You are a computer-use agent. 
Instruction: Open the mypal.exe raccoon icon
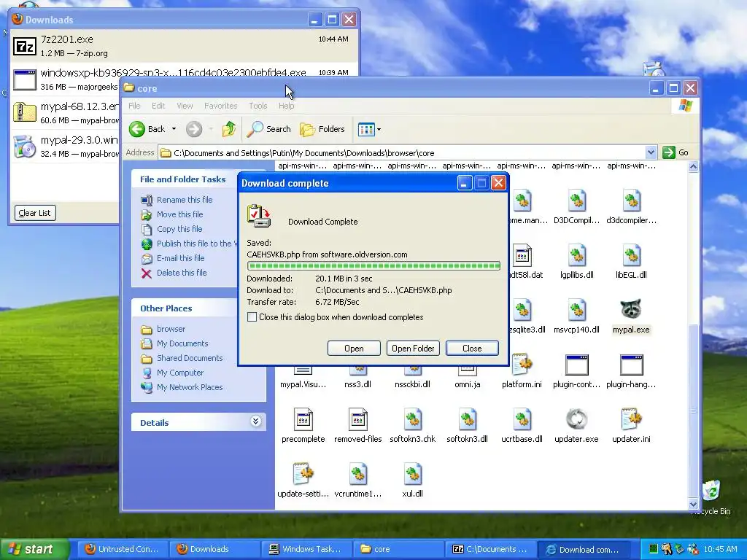(x=631, y=309)
